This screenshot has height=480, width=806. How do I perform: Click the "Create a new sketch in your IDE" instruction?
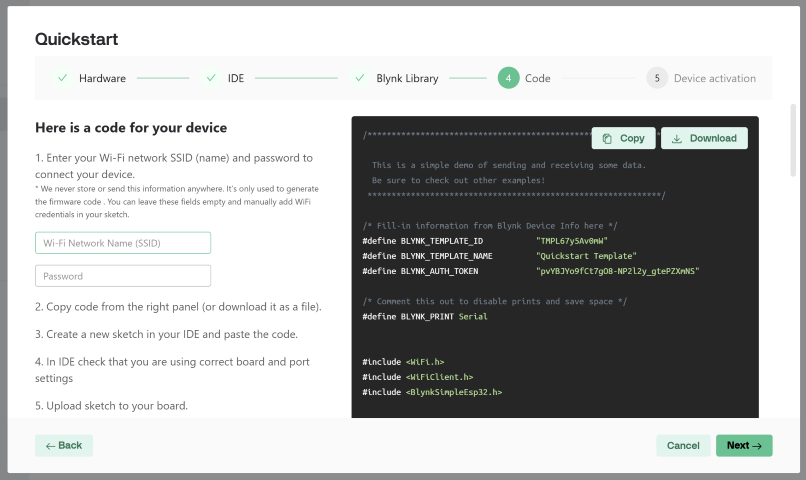click(x=167, y=335)
